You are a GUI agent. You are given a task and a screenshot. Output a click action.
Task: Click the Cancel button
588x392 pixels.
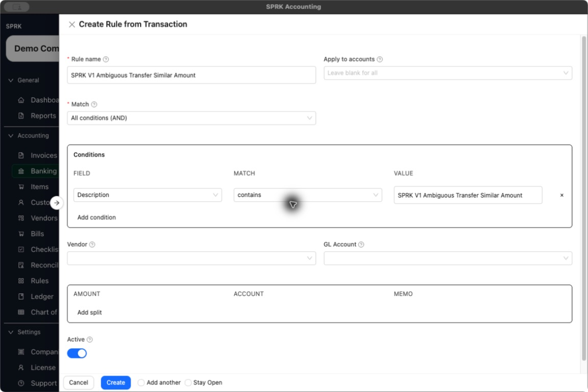(x=79, y=383)
